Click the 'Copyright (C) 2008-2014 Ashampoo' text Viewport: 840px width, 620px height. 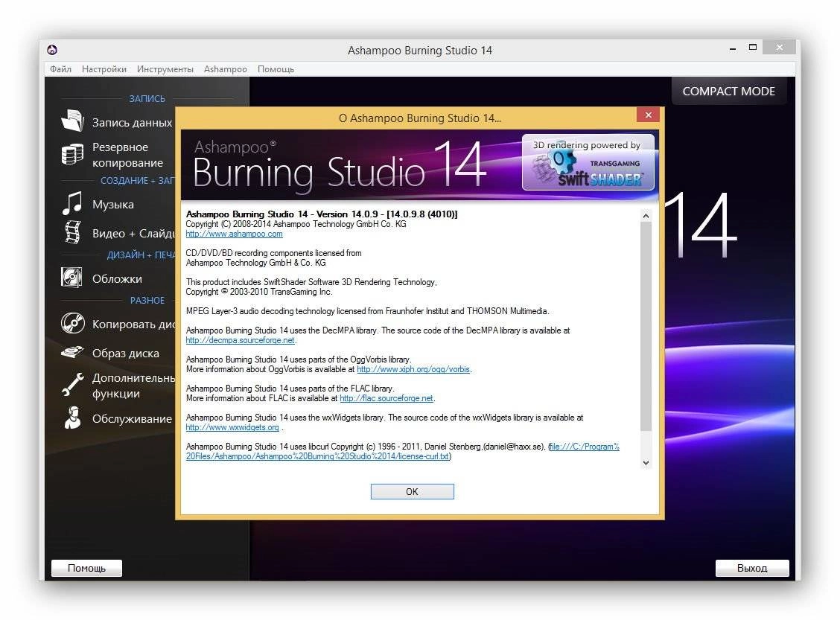[x=296, y=224]
